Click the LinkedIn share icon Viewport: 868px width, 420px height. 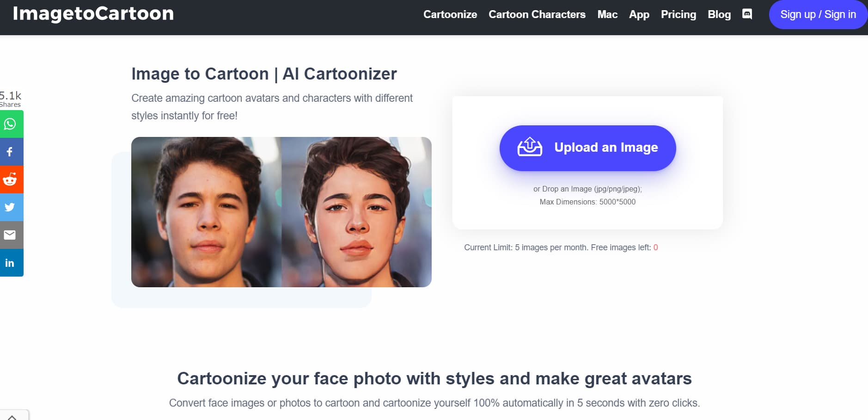[10, 263]
